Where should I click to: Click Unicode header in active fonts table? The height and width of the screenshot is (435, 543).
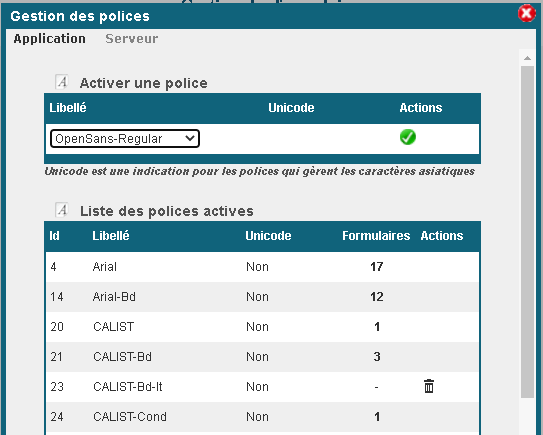(268, 236)
